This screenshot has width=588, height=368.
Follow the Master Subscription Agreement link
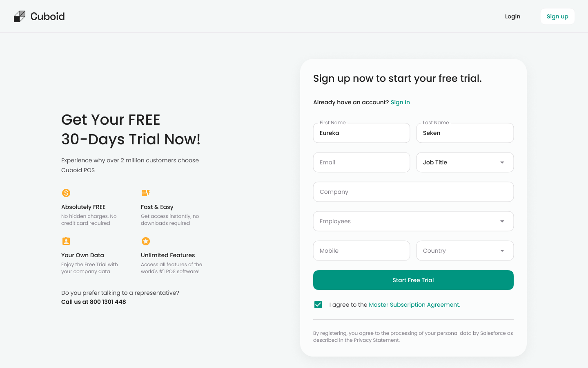pyautogui.click(x=414, y=305)
